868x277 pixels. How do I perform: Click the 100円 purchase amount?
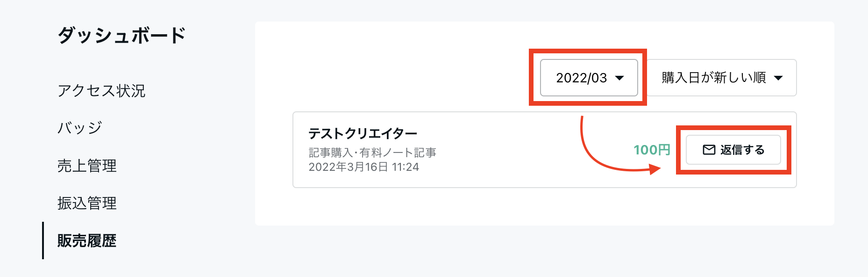pyautogui.click(x=652, y=150)
